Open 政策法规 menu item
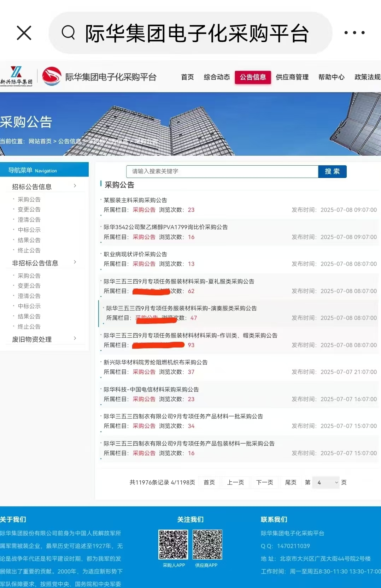This screenshot has height=588, width=381. (368, 77)
